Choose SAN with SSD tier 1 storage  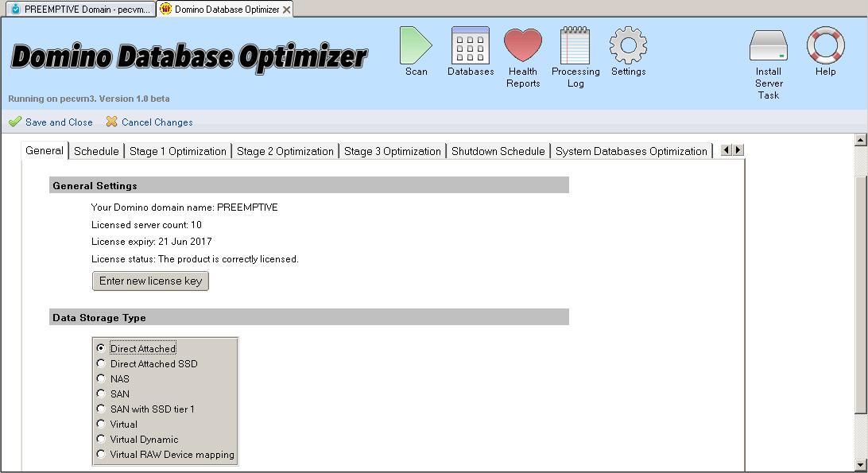point(101,409)
